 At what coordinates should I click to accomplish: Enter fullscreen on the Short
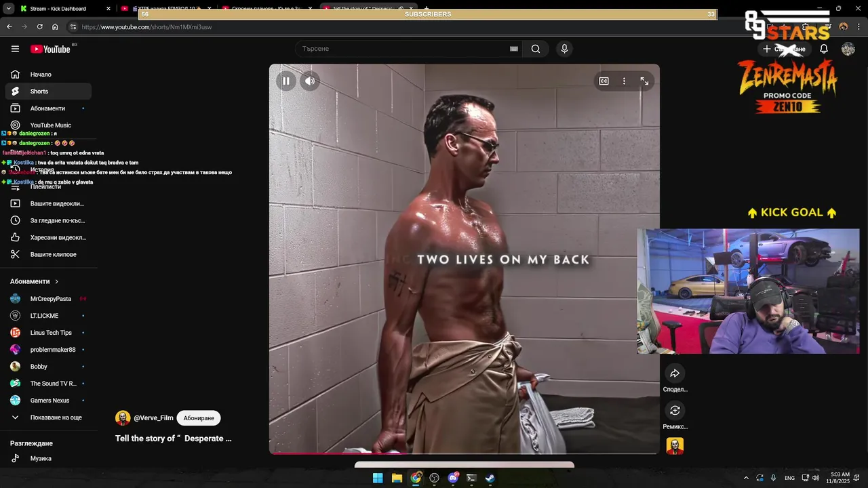(644, 81)
